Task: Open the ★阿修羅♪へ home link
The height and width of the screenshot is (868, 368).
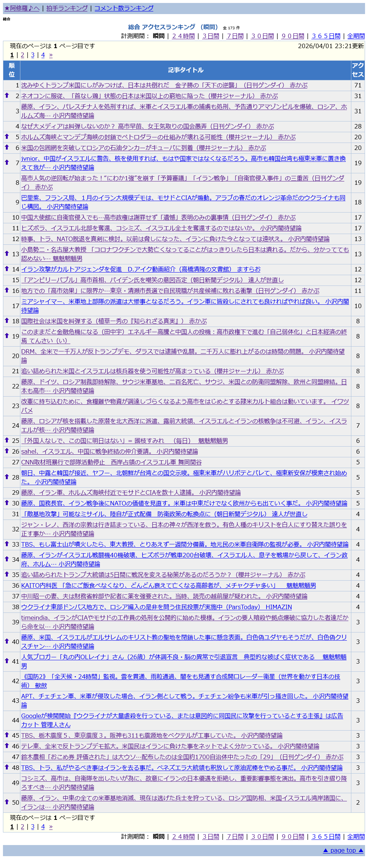Action: tap(22, 8)
